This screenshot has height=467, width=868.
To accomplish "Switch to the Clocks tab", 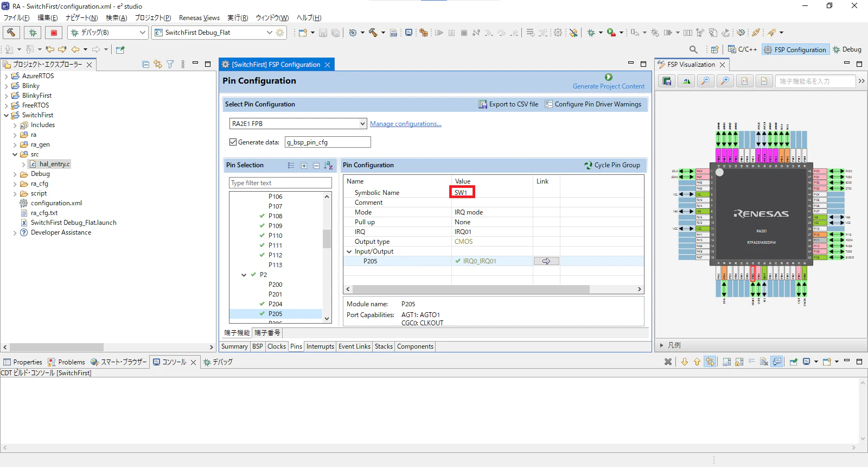I will (x=276, y=346).
